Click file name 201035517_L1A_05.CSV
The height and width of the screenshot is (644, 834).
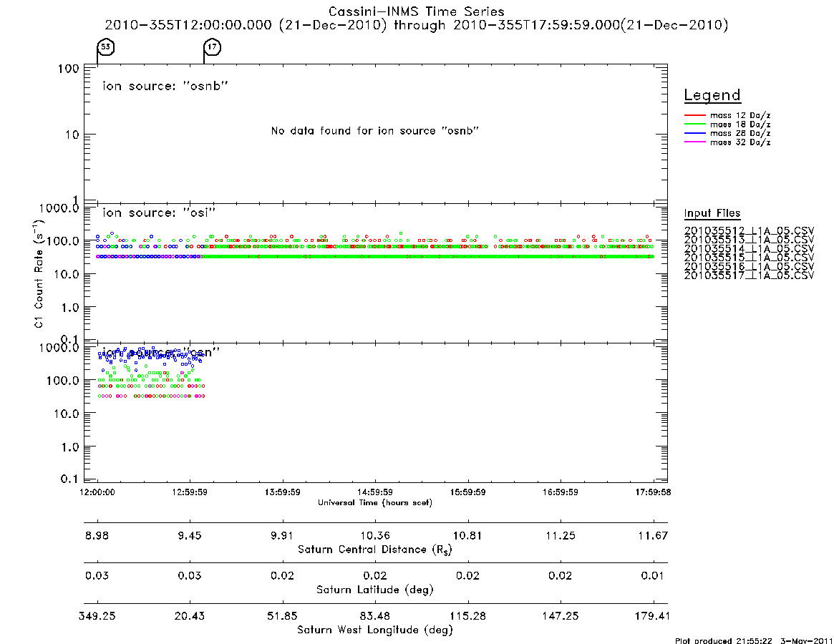tap(749, 275)
